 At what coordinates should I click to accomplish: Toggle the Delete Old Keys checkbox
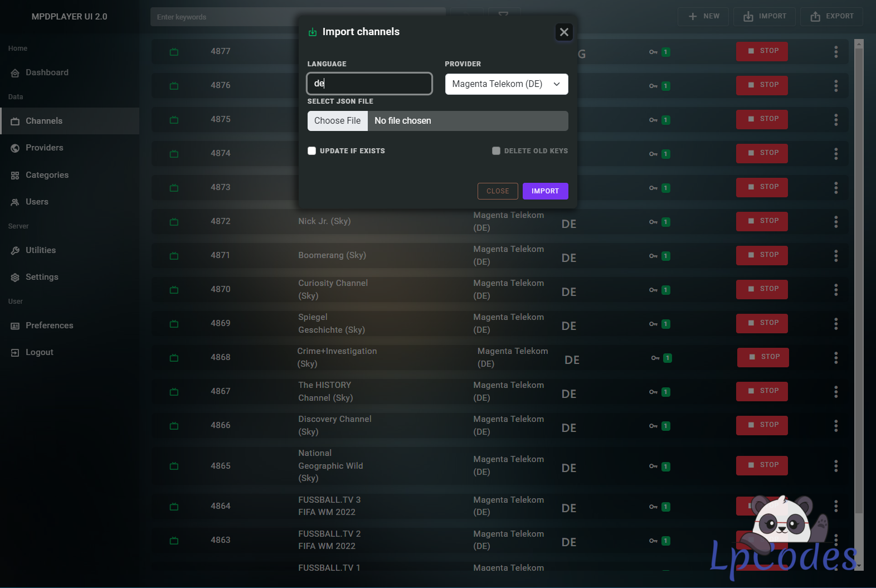coord(496,151)
